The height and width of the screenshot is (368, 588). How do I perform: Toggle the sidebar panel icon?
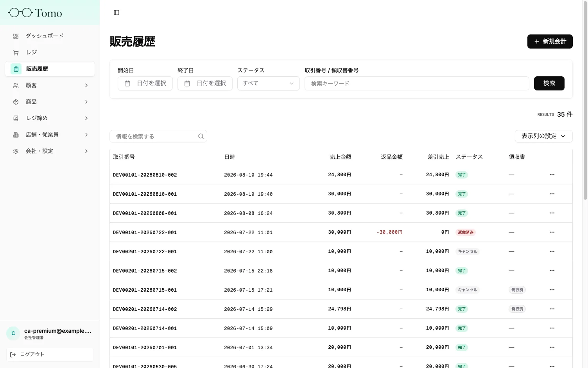117,13
